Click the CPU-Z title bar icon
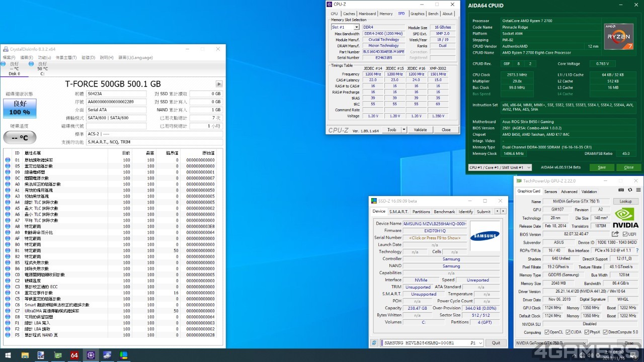Image resolution: width=644 pixels, height=362 pixels. 331,4
